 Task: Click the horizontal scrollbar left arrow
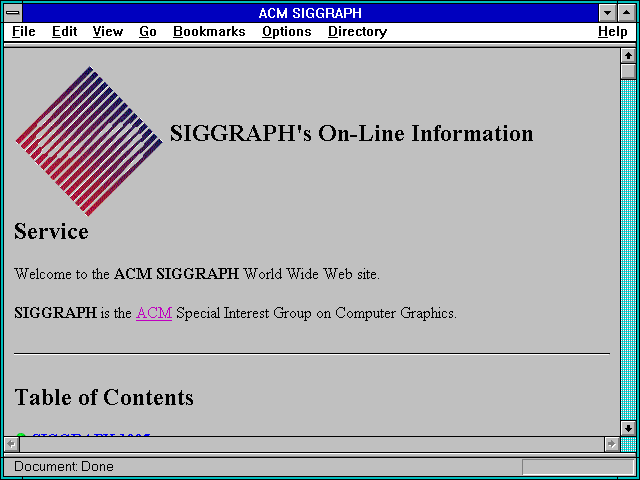coord(12,444)
